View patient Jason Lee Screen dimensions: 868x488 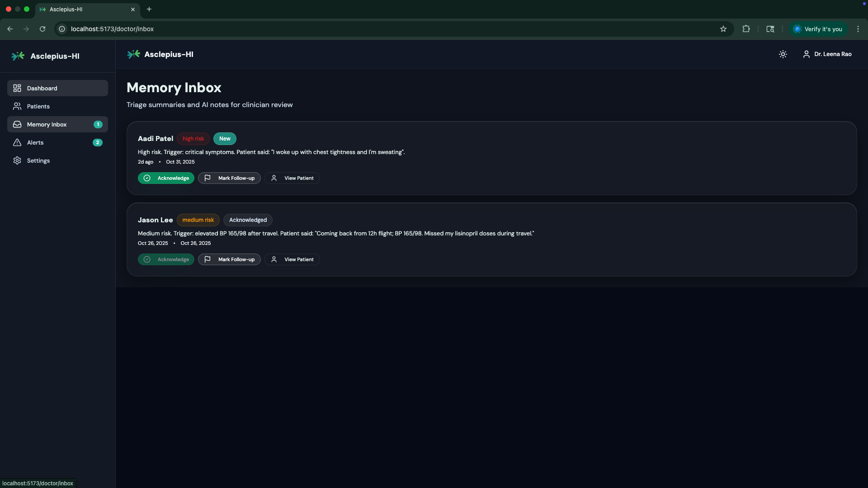click(x=292, y=259)
